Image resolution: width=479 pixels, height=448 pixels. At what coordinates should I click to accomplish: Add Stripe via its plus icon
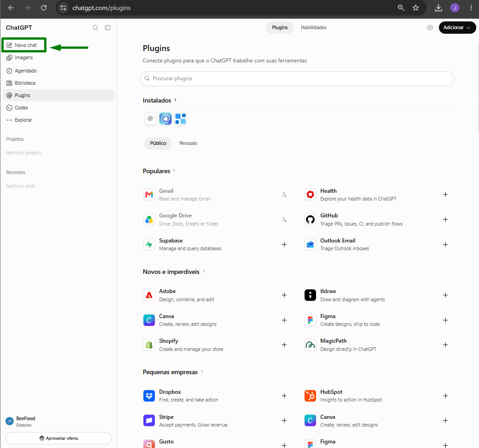click(284, 421)
